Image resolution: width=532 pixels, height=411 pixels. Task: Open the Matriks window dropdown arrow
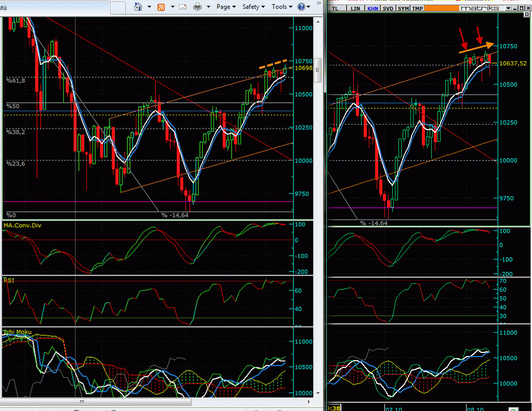pos(508,8)
